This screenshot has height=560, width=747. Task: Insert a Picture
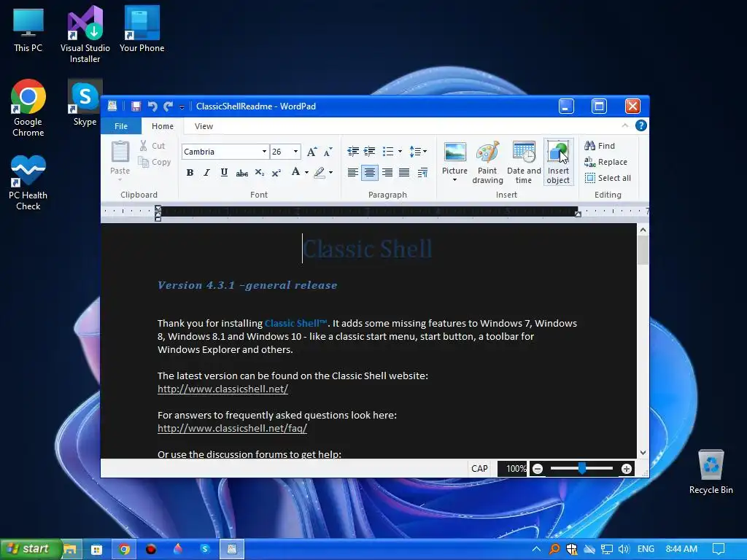[x=454, y=157]
